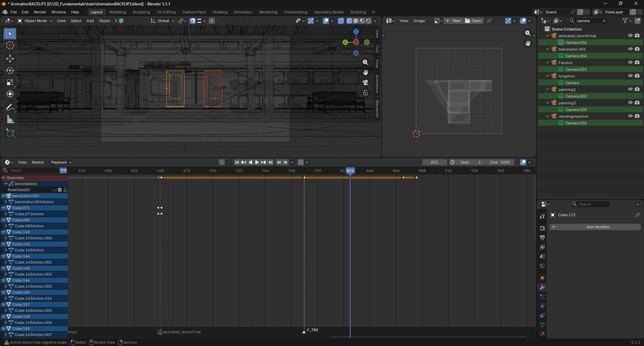Open the Object Data properties tab
This screenshot has height=346, width=644.
pos(542,325)
